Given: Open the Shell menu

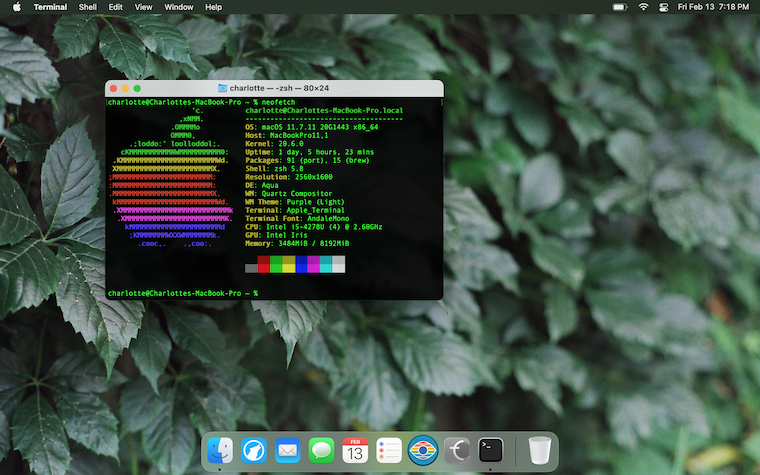Looking at the screenshot, I should point(88,7).
